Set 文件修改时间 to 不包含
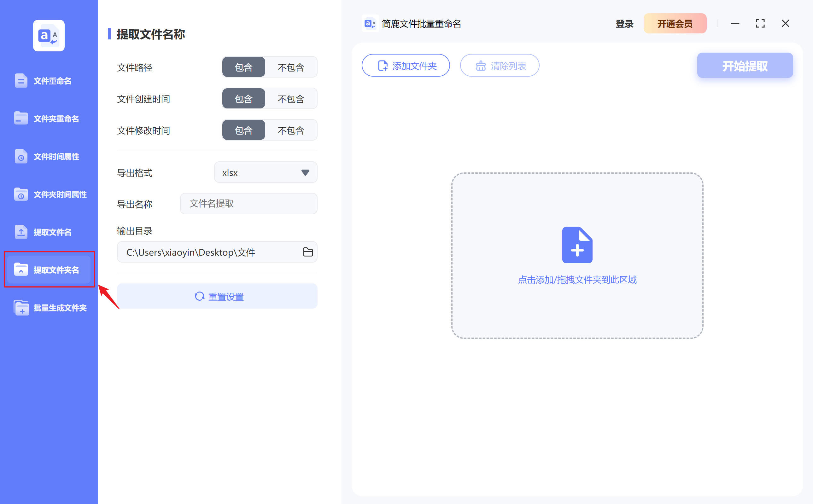This screenshot has height=504, width=813. tap(290, 130)
